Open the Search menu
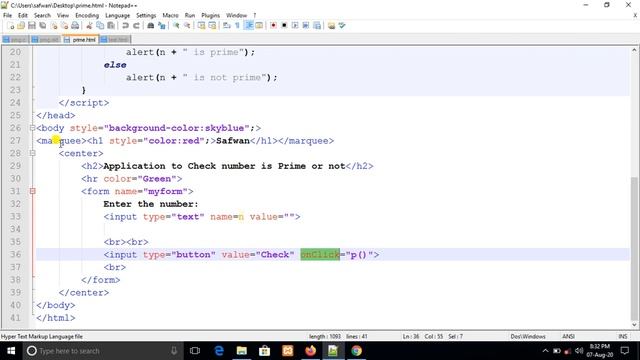This screenshot has height=360, width=640. tap(42, 15)
